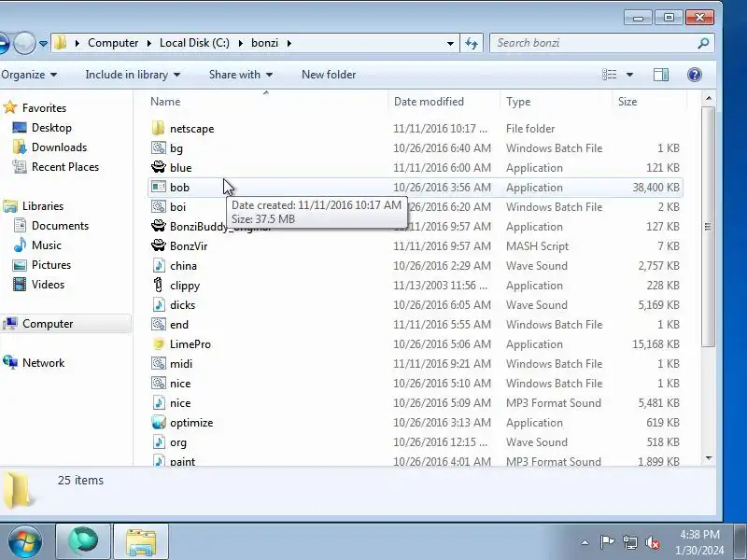
Task: Click the BonzVir script icon
Action: (x=158, y=245)
